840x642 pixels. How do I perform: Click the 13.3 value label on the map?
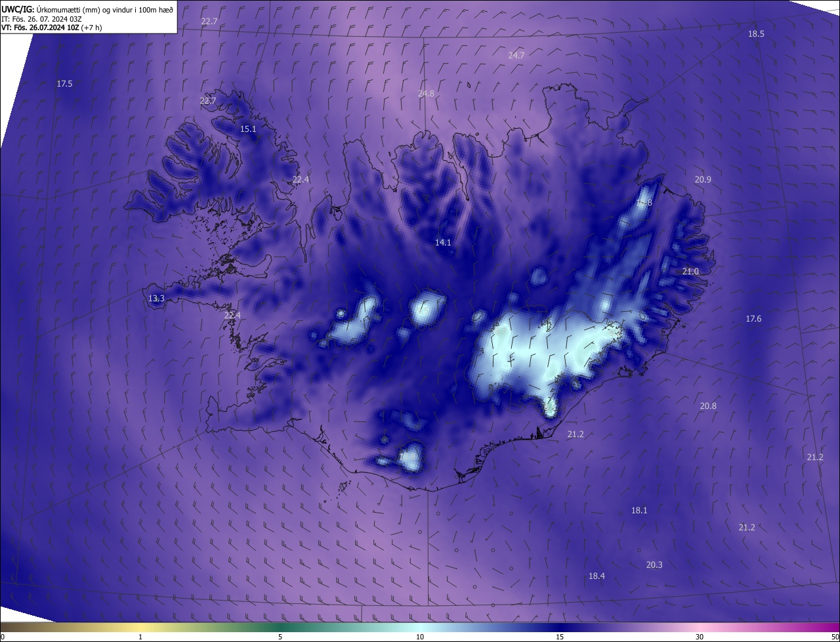click(x=156, y=299)
